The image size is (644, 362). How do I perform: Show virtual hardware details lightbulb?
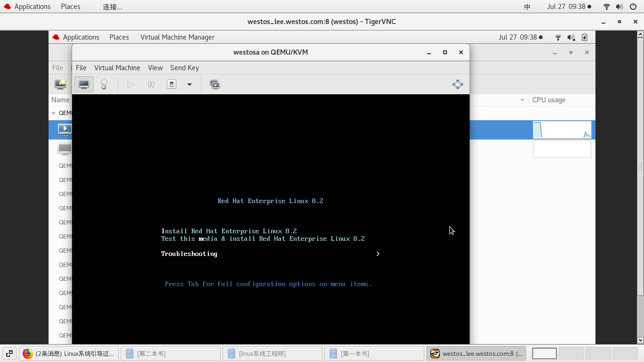coord(104,84)
